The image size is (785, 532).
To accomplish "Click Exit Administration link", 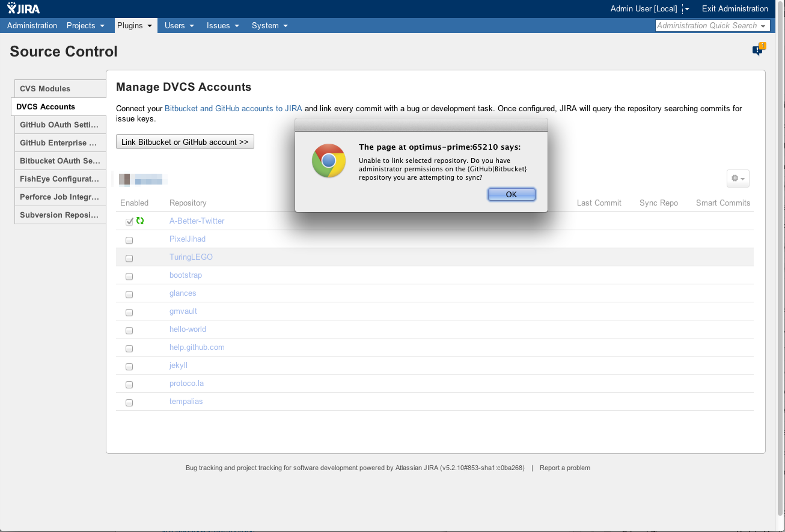I will point(735,8).
